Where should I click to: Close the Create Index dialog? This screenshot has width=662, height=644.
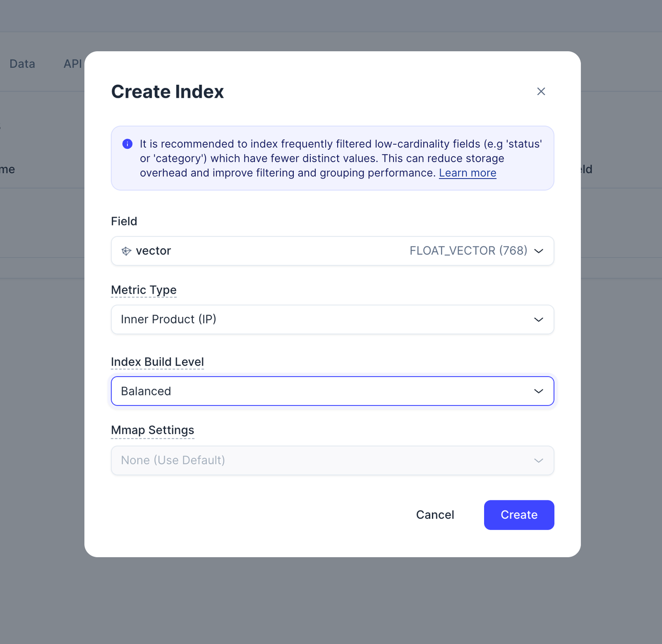pos(541,91)
